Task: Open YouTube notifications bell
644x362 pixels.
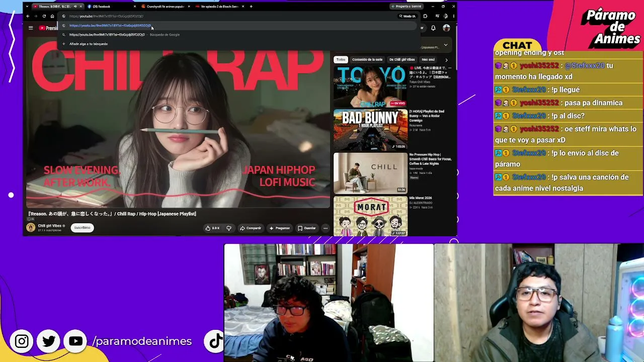Action: [x=433, y=28]
